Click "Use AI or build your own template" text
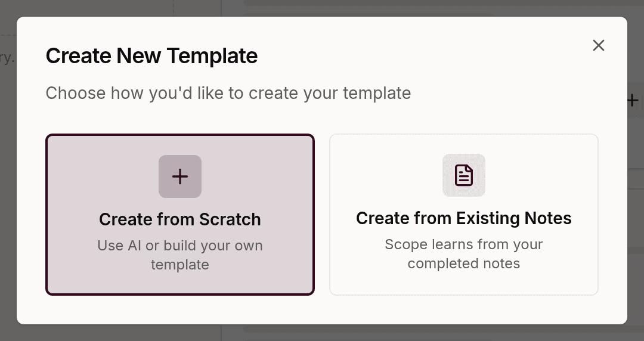Screen dimensions: 644x341 coord(180,255)
